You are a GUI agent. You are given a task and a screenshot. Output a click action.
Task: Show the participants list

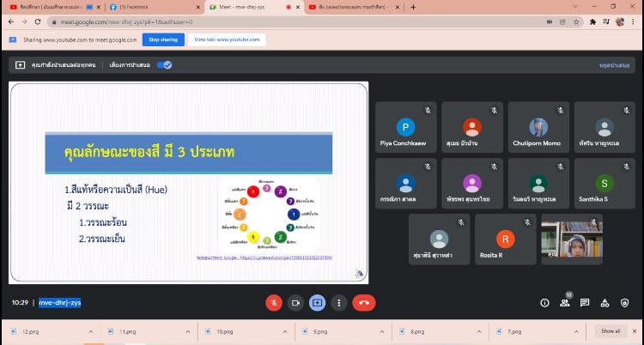pyautogui.click(x=564, y=302)
